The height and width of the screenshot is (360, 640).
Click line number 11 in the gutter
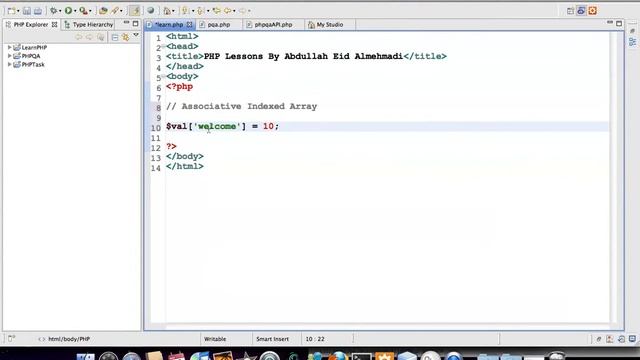pos(156,138)
